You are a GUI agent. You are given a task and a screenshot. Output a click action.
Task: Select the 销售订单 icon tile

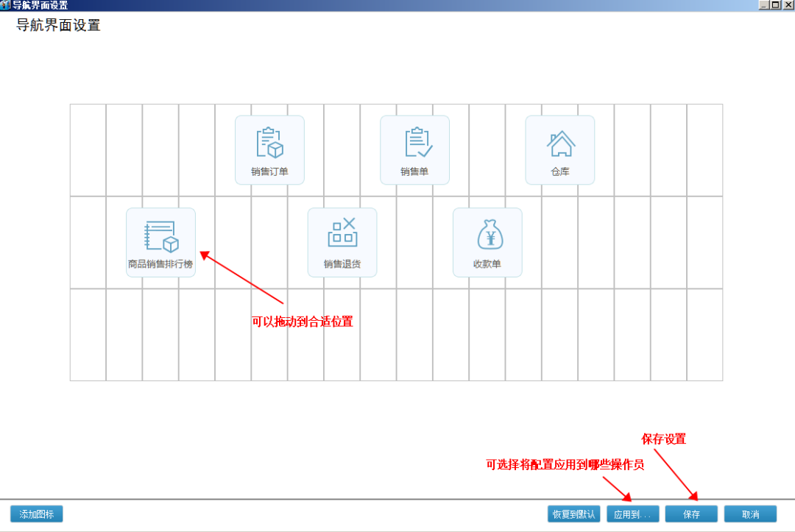[x=269, y=150]
